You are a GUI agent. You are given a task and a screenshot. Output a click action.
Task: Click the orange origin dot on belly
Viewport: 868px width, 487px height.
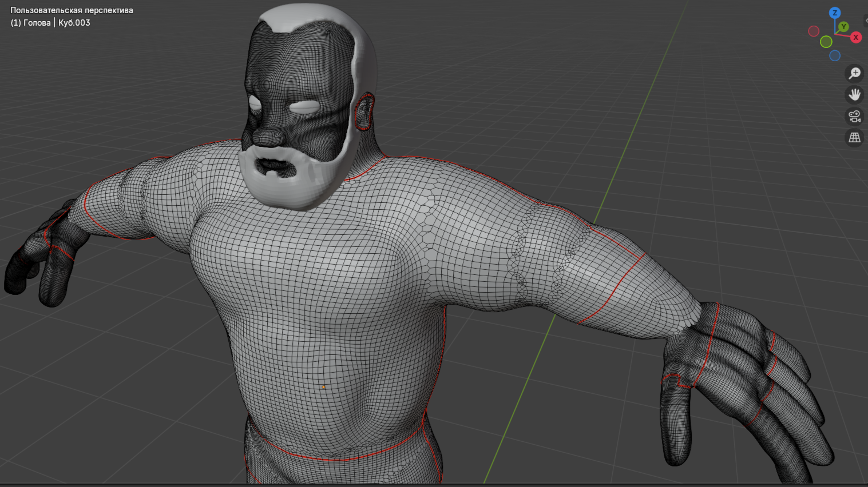click(323, 387)
